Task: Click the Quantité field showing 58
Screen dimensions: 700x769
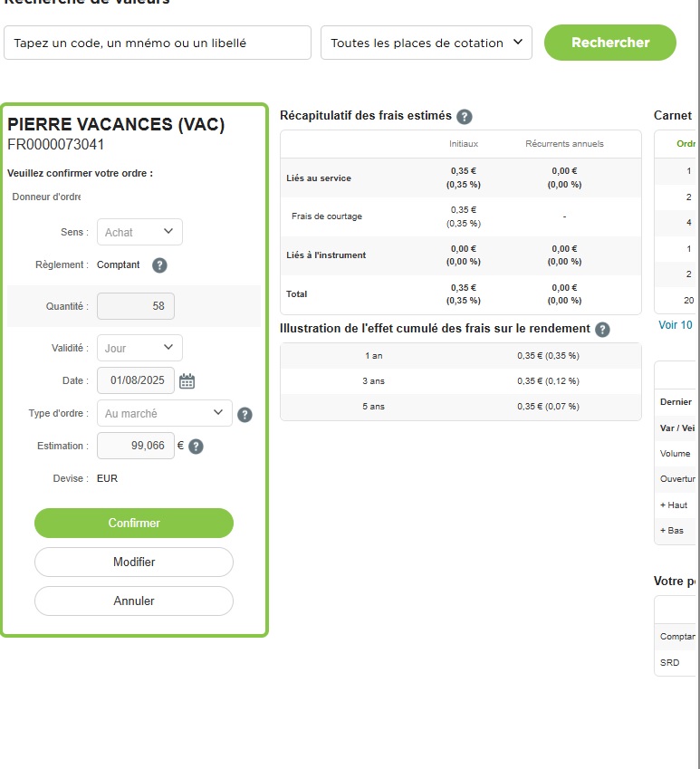Action: pyautogui.click(x=136, y=306)
